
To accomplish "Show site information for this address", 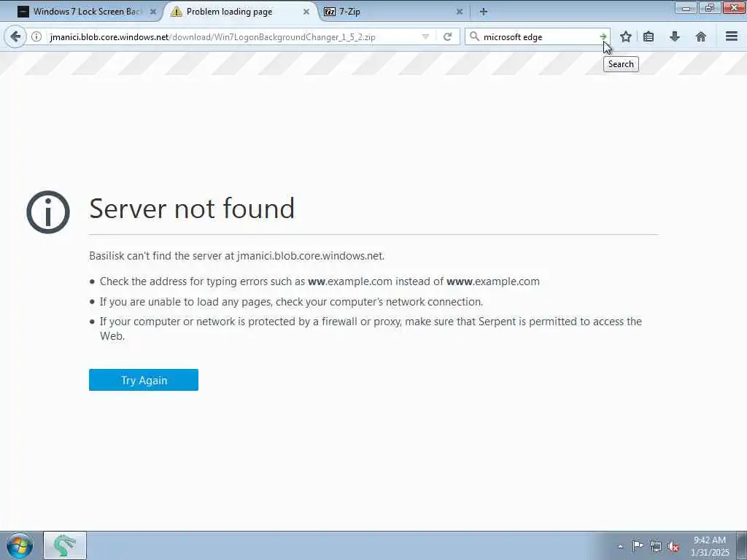I will tap(36, 36).
